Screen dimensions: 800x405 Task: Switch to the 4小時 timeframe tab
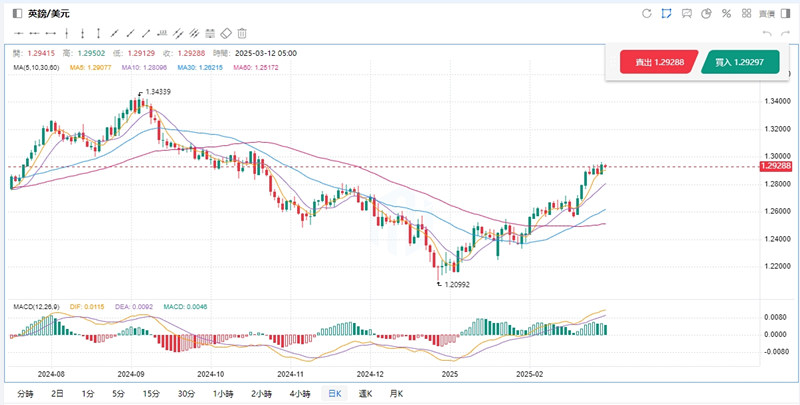tap(299, 394)
